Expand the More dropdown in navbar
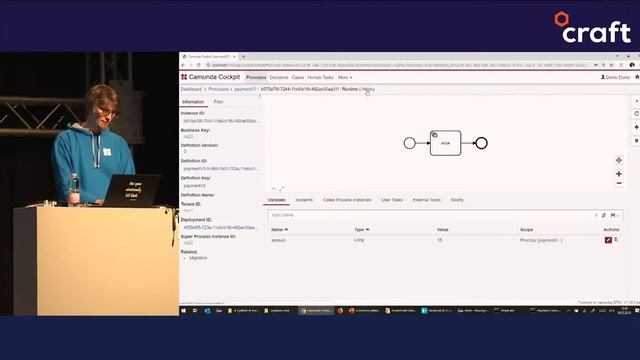 click(x=344, y=77)
